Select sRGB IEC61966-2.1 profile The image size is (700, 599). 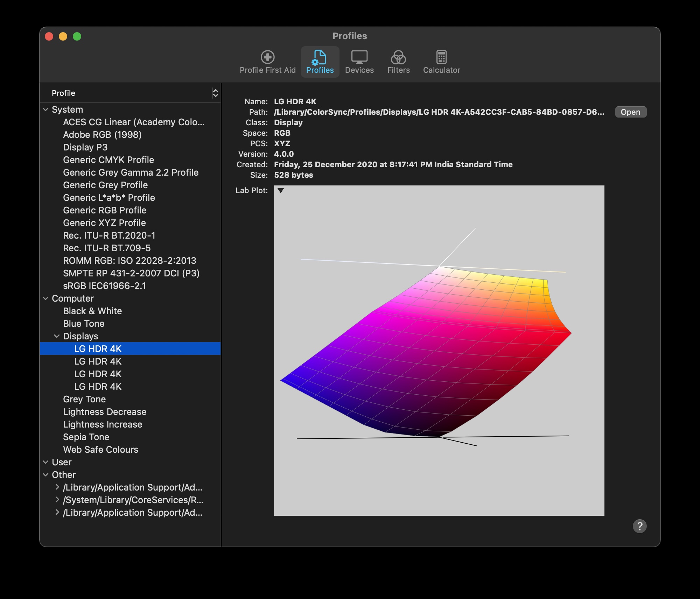tap(104, 286)
